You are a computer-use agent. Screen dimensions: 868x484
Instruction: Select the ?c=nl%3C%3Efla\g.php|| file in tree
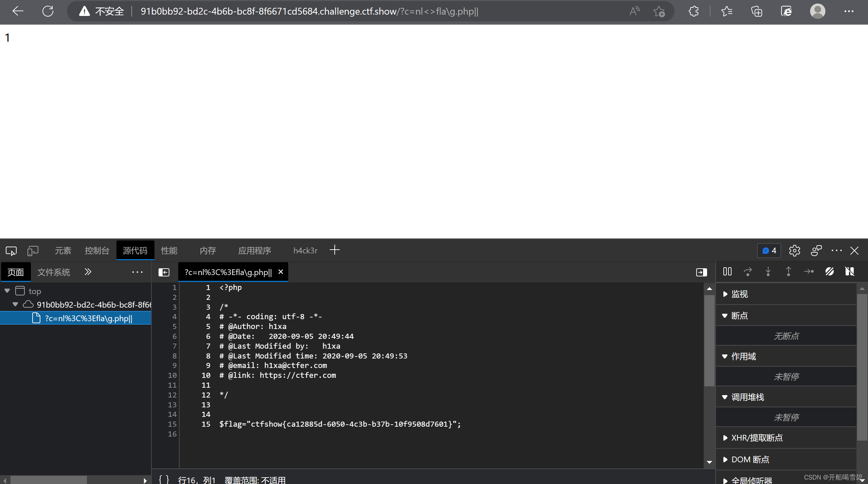(88, 318)
